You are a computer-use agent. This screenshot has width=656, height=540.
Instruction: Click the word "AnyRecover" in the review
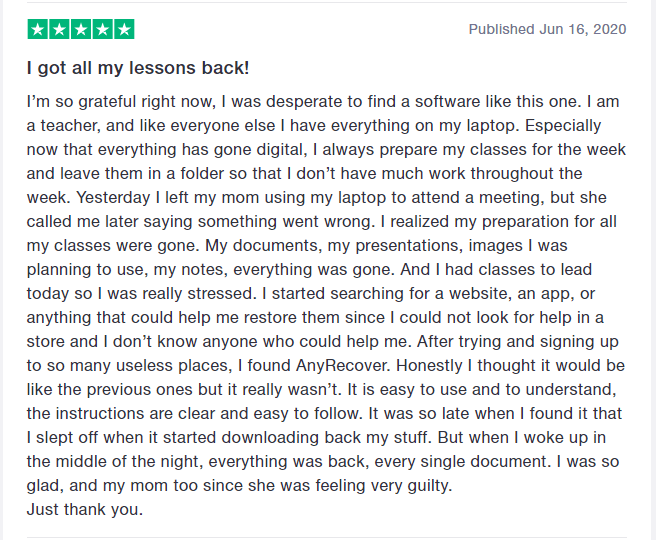pyautogui.click(x=343, y=366)
